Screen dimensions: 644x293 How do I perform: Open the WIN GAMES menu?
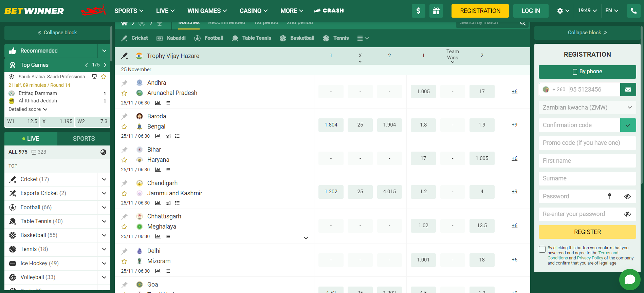tap(207, 11)
